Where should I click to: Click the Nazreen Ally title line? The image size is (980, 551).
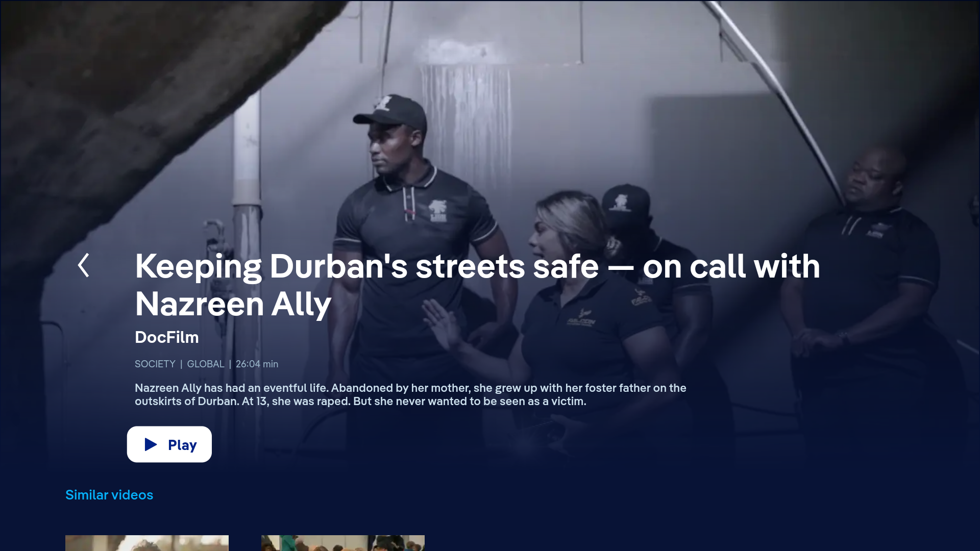(x=233, y=305)
